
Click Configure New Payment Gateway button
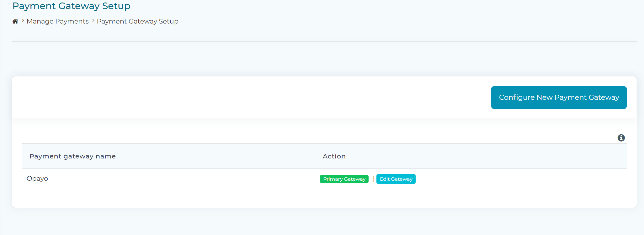click(559, 98)
